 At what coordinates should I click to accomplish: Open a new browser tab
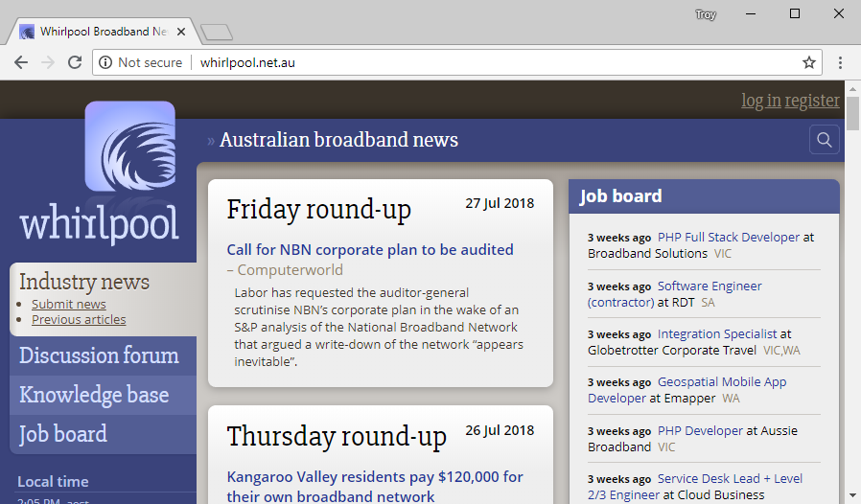[217, 33]
